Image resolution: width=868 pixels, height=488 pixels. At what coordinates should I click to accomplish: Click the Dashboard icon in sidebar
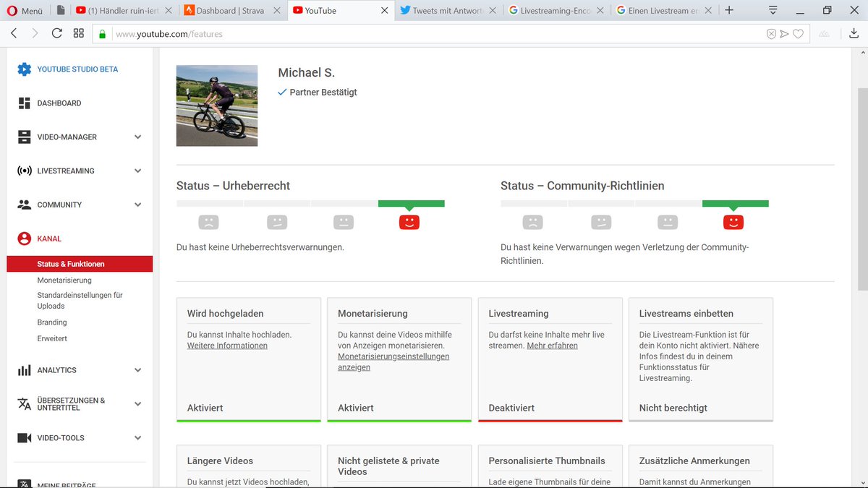24,103
